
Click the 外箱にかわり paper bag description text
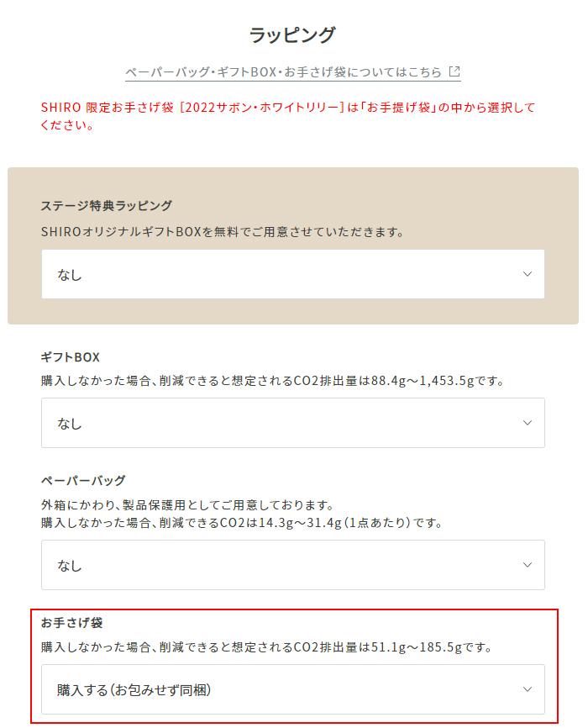[x=187, y=505]
